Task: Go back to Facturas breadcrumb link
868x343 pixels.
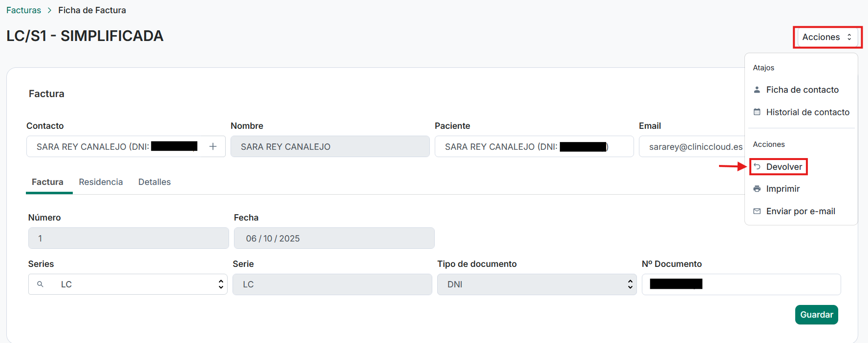Action: 23,10
